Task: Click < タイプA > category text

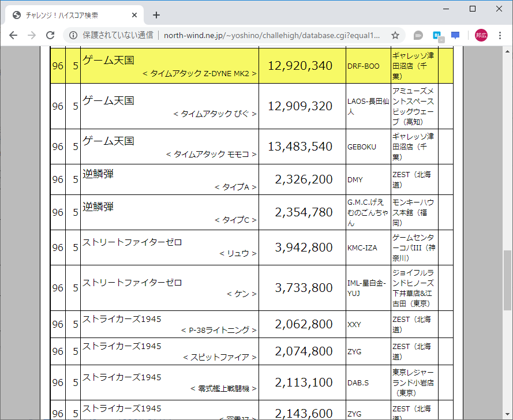Action: [x=235, y=187]
